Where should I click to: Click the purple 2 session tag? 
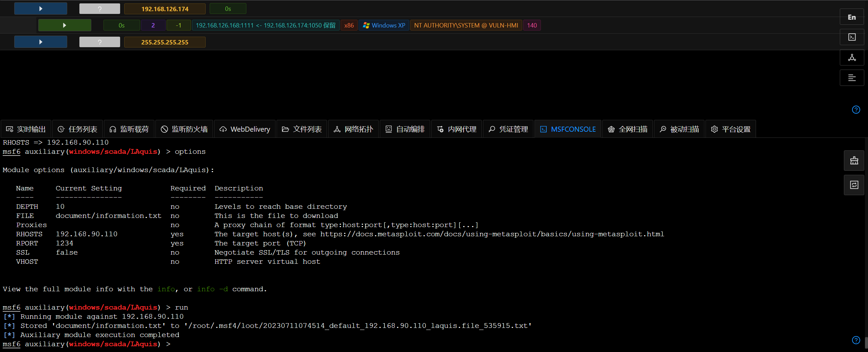[153, 25]
